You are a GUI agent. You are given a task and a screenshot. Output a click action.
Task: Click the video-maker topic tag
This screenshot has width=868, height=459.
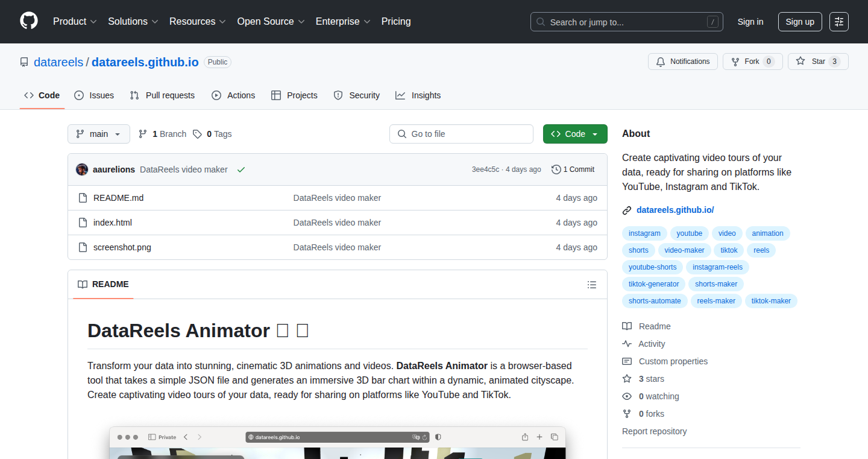pyautogui.click(x=684, y=250)
